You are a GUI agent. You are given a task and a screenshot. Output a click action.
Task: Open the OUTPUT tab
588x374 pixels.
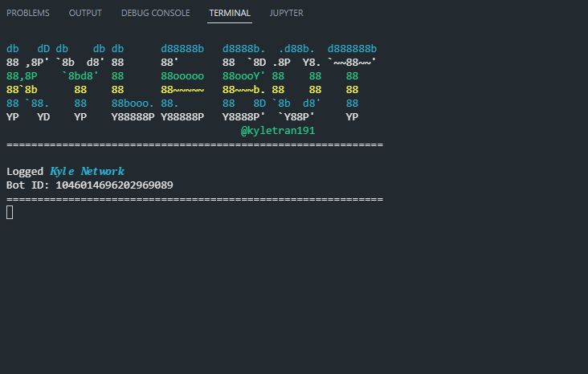coord(85,13)
